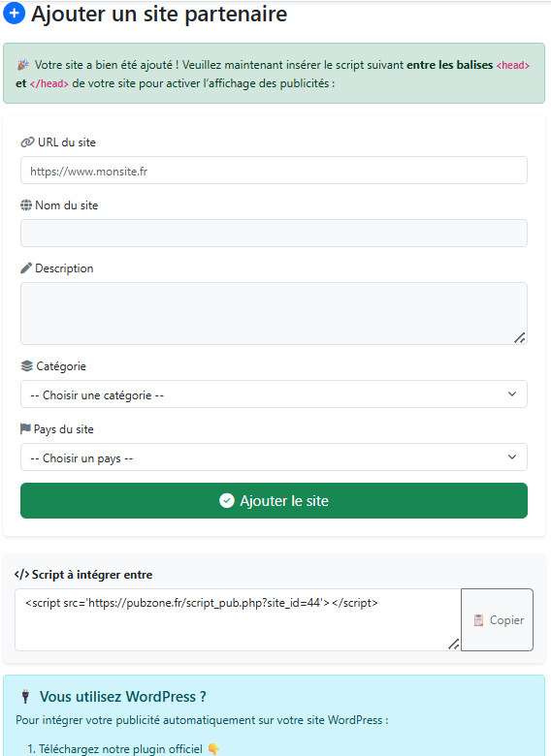Image resolution: width=551 pixels, height=756 pixels.
Task: Focus the URL du site input field
Action: 274,171
